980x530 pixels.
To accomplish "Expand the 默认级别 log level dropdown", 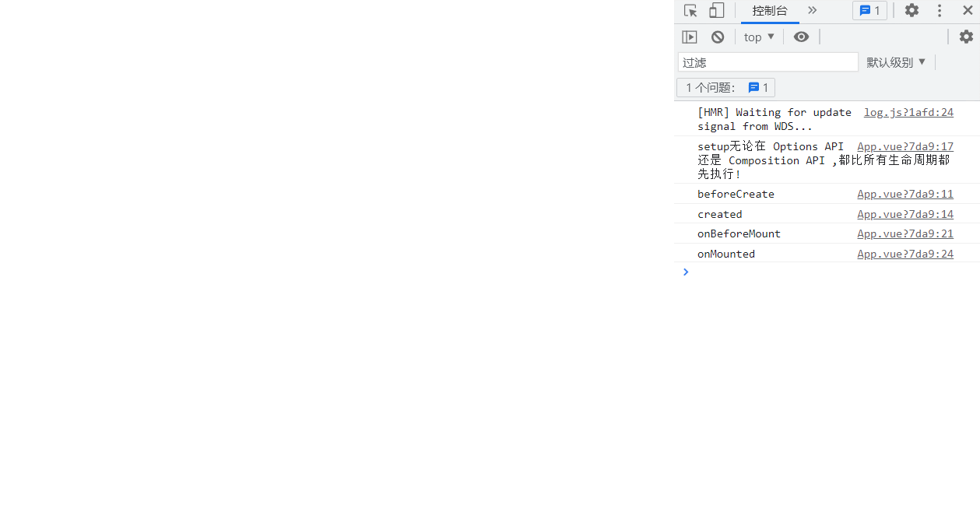I will click(896, 62).
